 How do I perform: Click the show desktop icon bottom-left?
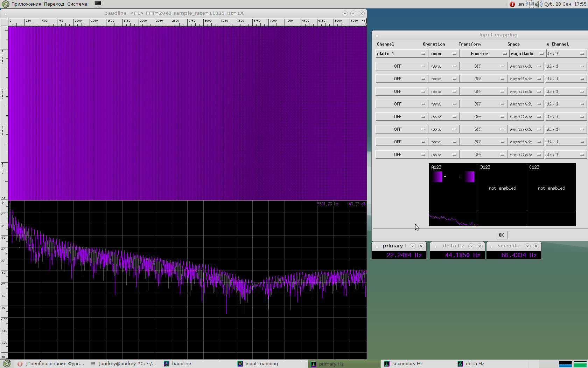tap(6, 363)
